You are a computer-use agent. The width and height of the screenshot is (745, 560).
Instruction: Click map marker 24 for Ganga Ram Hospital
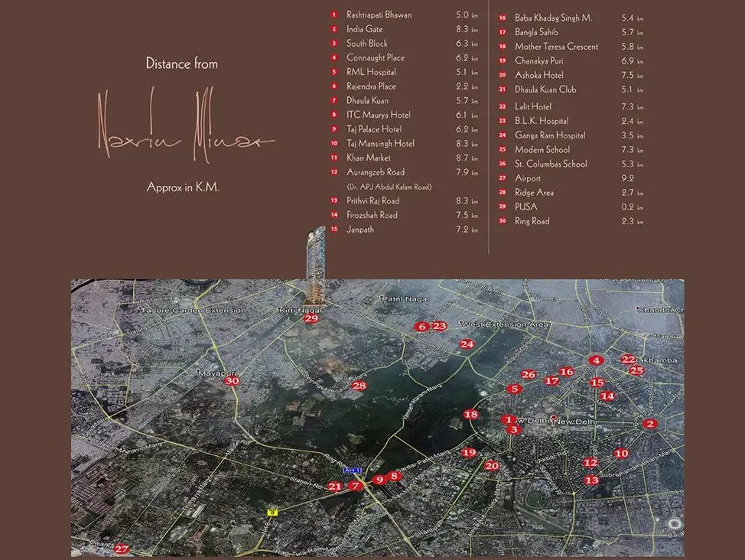tap(467, 343)
